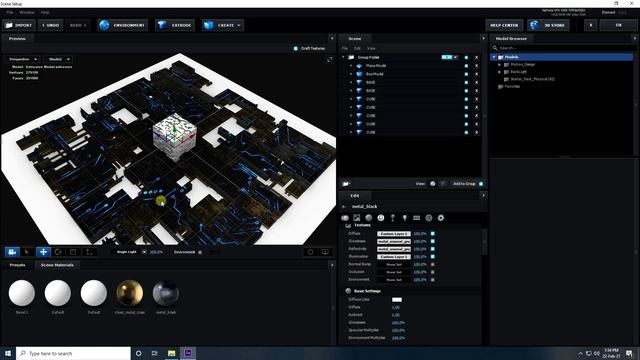This screenshot has width=640, height=360.
Task: Click the circle icon at viewport toolbar right
Action: tap(311, 252)
